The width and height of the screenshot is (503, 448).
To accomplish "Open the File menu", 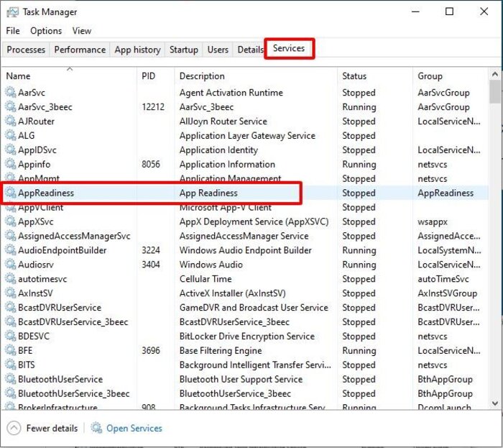I will point(13,31).
